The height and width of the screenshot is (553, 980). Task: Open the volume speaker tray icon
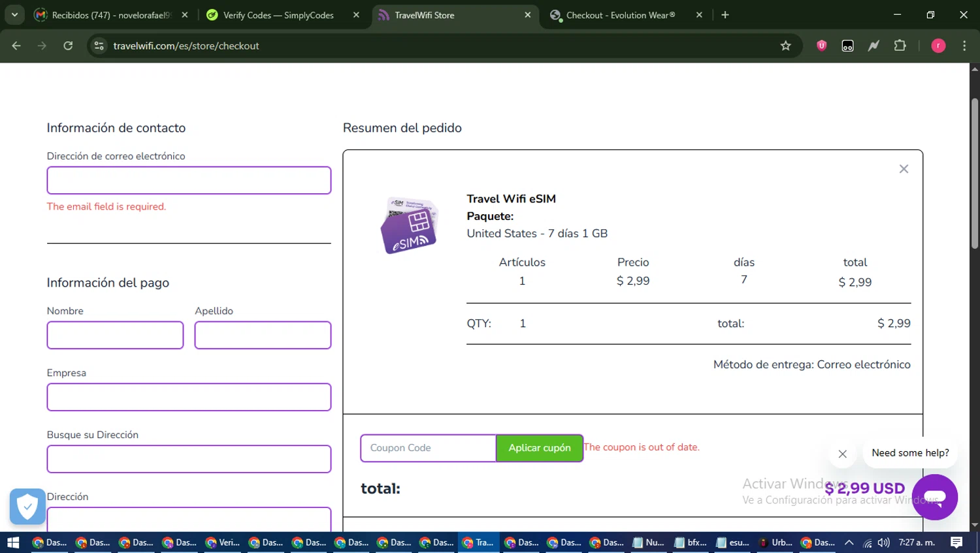[884, 543]
